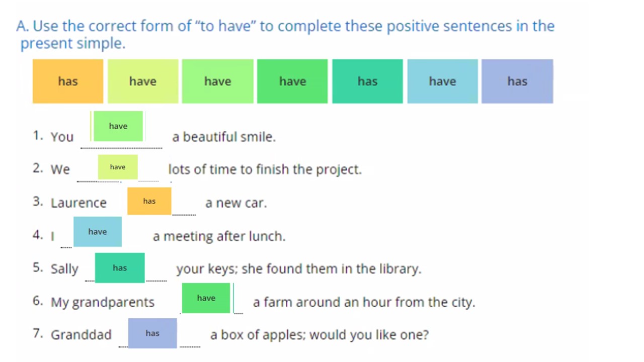This screenshot has width=644, height=362.
Task: Choose the bright green "have" tile in the word bank
Action: coord(292,81)
